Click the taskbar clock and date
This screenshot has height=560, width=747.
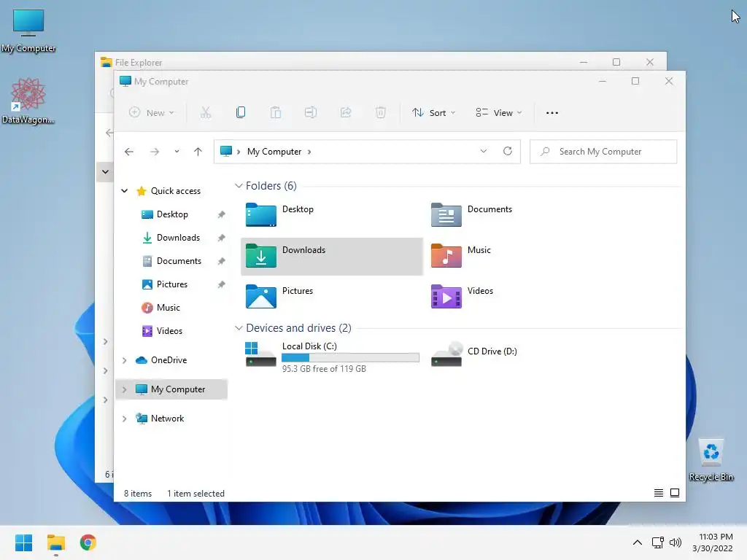coord(713,542)
